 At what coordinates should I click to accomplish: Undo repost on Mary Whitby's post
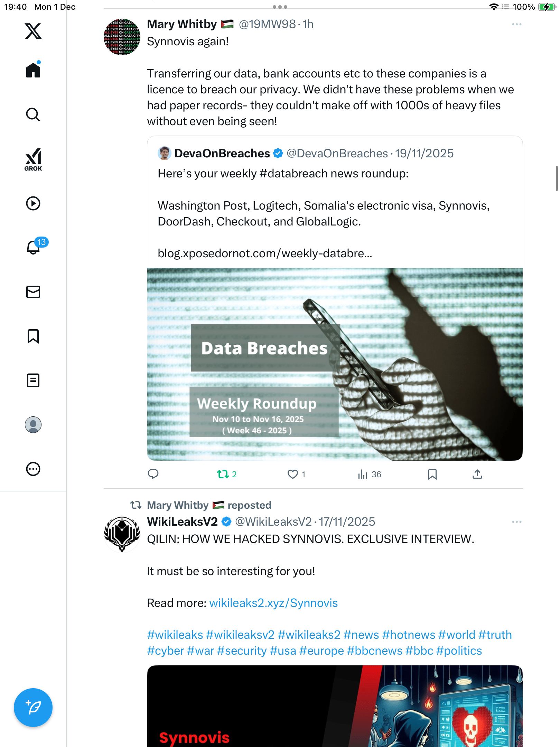pyautogui.click(x=223, y=474)
